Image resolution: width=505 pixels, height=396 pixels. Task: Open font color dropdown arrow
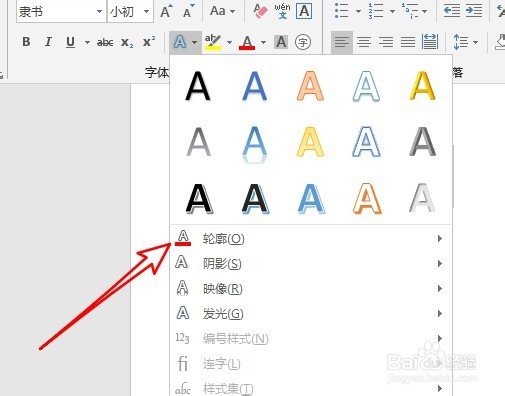[264, 42]
